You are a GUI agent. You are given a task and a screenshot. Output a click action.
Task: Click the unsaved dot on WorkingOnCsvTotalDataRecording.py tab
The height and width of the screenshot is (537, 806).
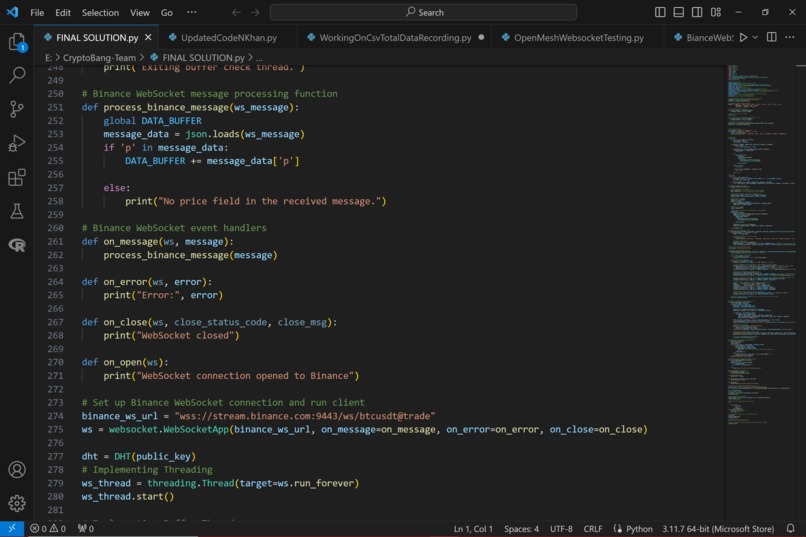pyautogui.click(x=481, y=37)
